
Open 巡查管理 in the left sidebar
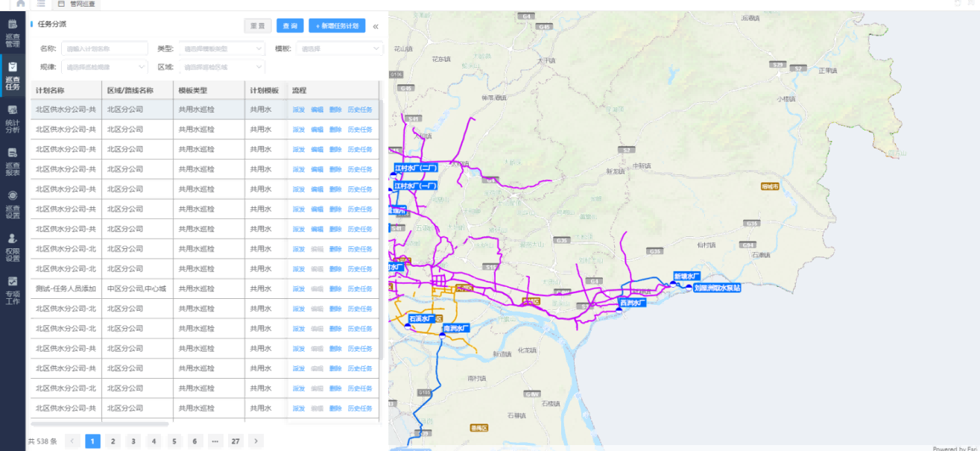pos(12,34)
